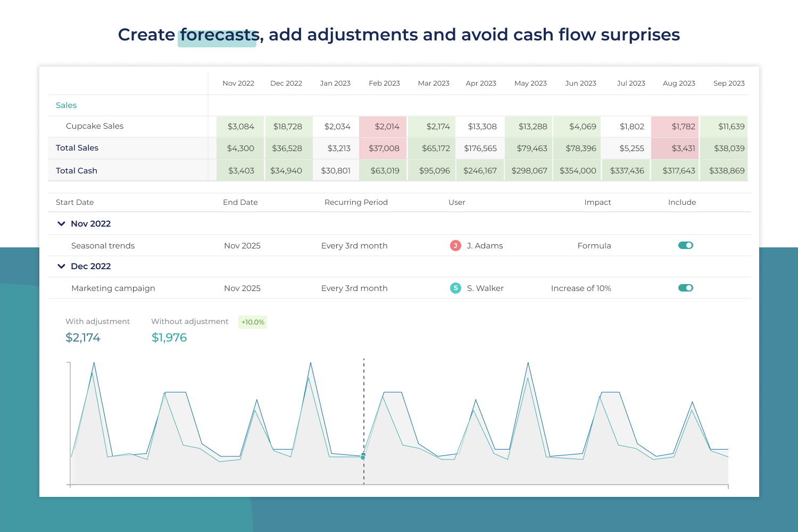798x532 pixels.
Task: Select red Total Sales cell $3,431
Action: pos(675,148)
